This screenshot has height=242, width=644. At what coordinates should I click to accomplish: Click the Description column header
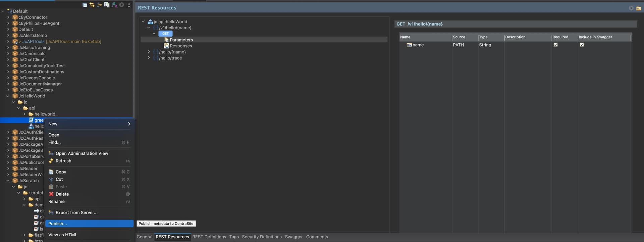coord(528,37)
